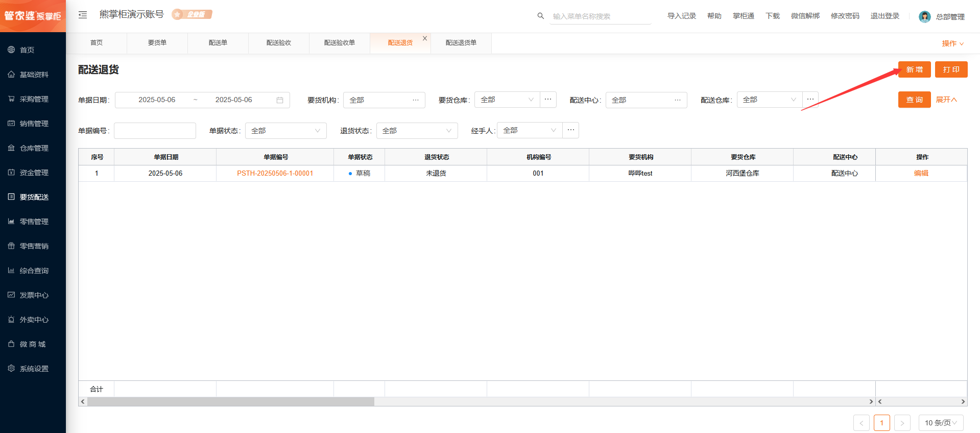This screenshot has height=433, width=980.
Task: Click the horizontal table scrollbar thumb
Action: click(231, 402)
